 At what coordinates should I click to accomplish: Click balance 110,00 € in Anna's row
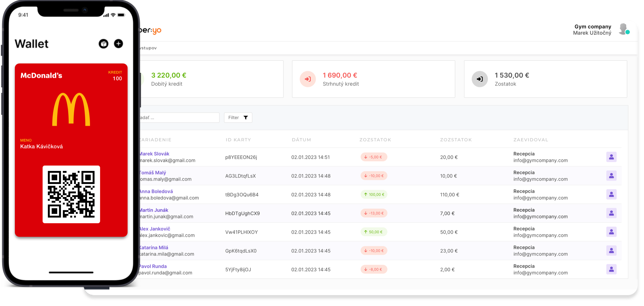450,195
